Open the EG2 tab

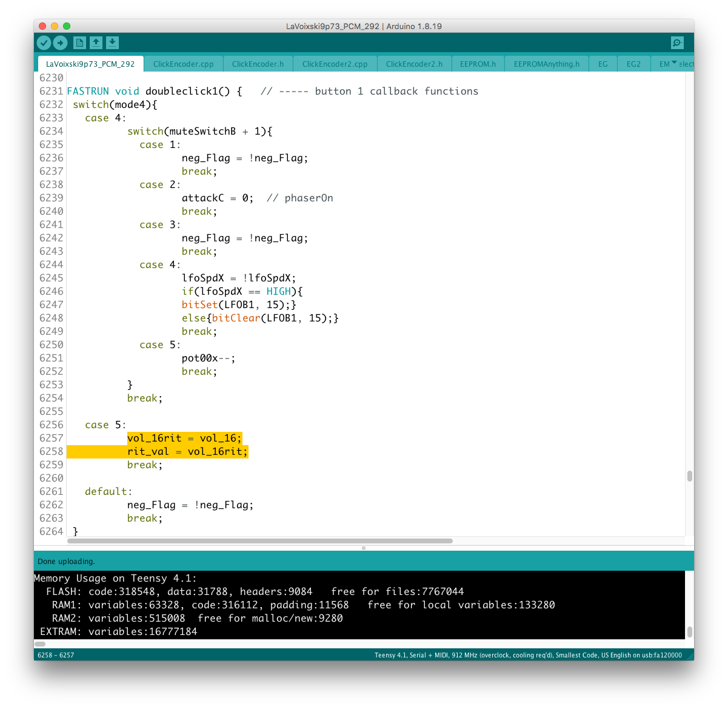(633, 64)
